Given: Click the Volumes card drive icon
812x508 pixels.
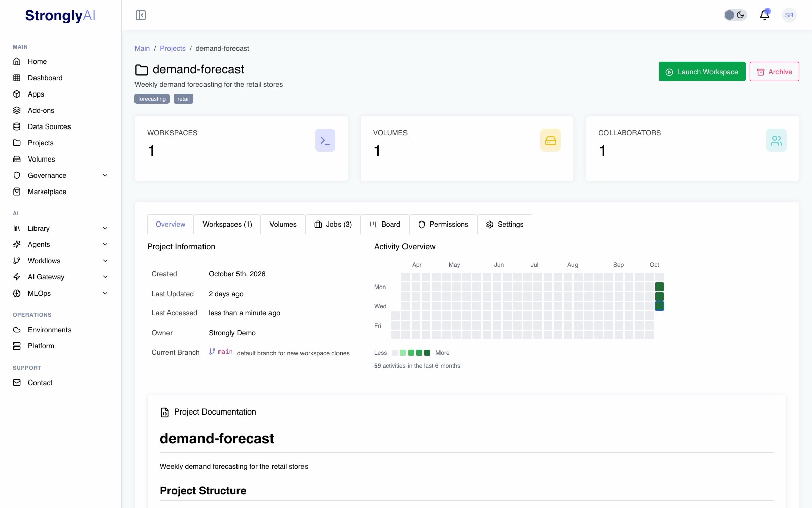Looking at the screenshot, I should 551,140.
